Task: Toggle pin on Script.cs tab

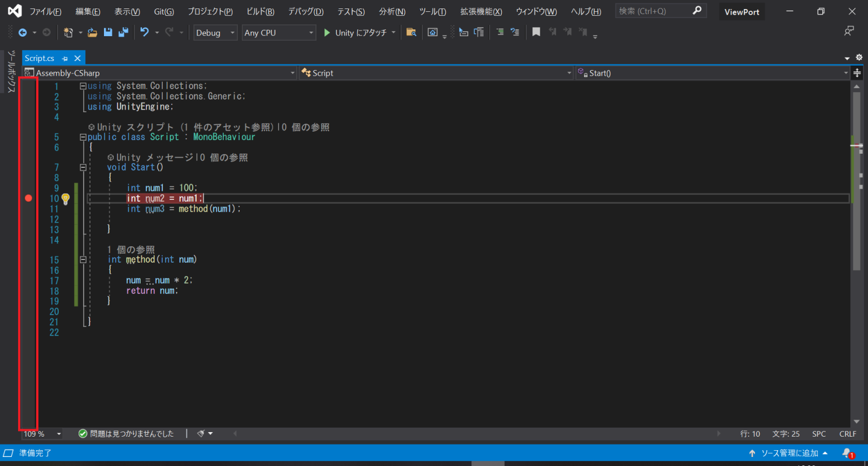Action: pos(65,58)
